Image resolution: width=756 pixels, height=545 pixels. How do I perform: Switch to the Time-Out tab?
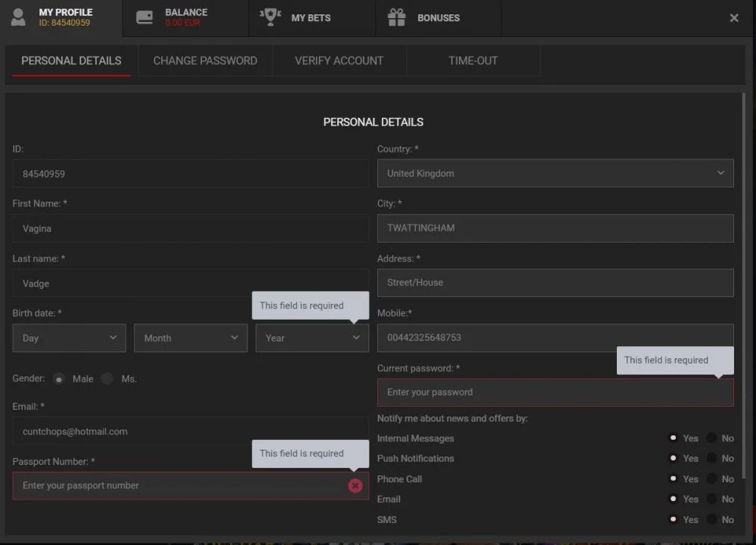(473, 60)
